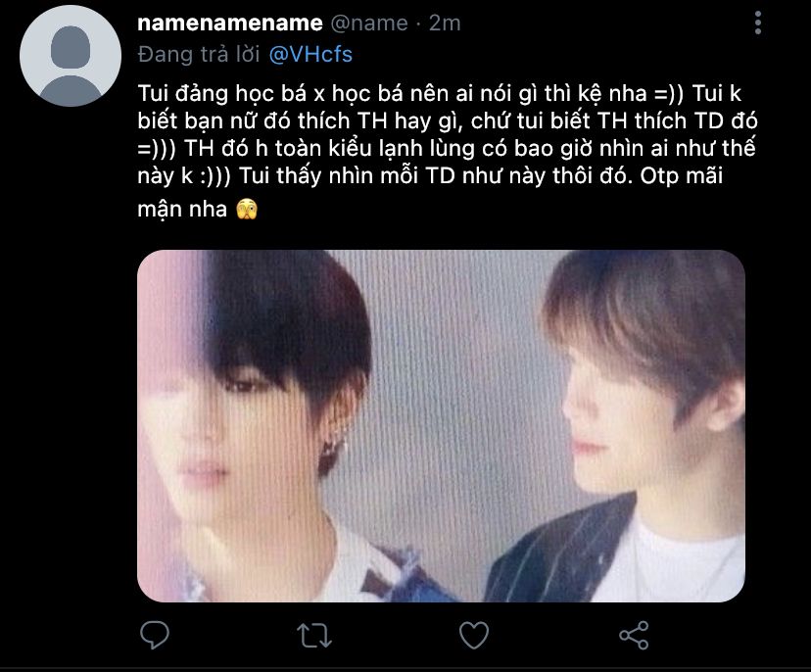Open the share icon options
The image size is (811, 672).
coord(634,636)
